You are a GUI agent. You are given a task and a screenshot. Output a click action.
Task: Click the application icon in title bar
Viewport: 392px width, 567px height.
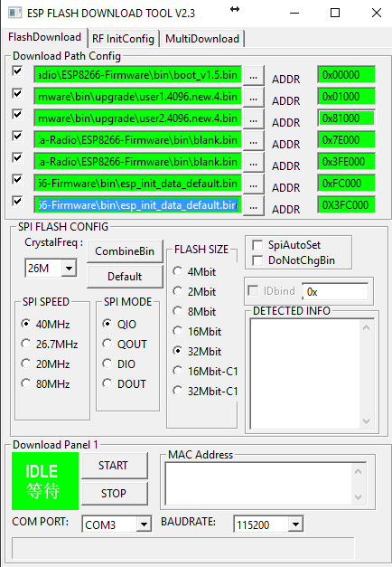click(14, 13)
